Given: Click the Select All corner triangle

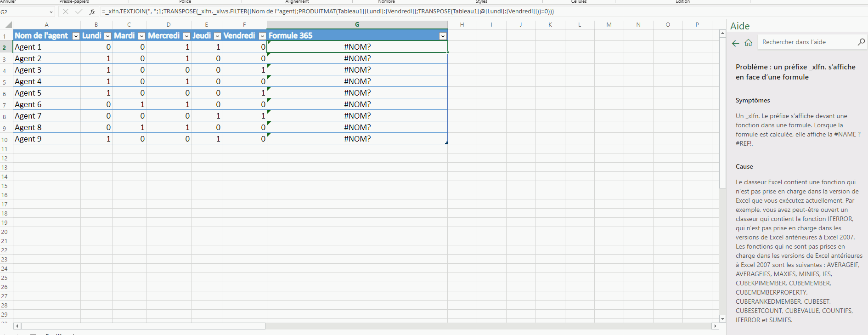Looking at the screenshot, I should [8, 25].
